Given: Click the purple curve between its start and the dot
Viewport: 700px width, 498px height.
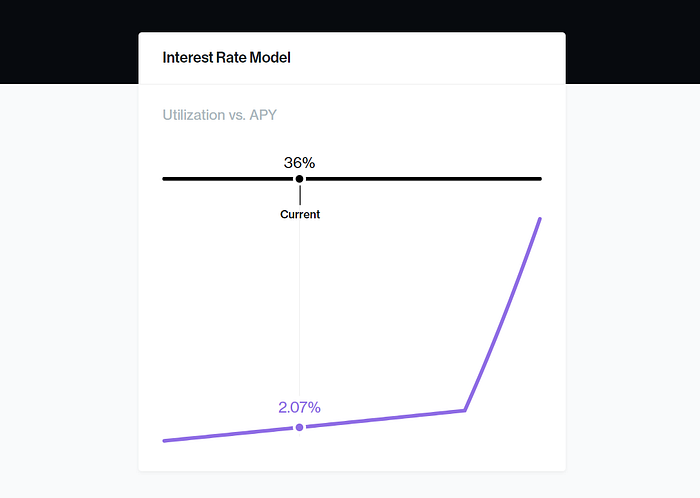Looking at the screenshot, I should click(x=232, y=434).
